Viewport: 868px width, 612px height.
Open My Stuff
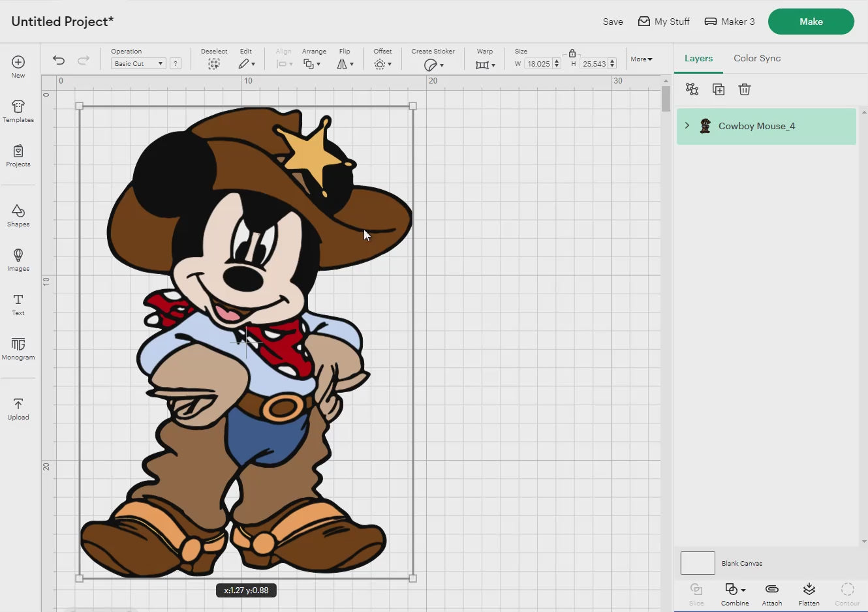[664, 22]
